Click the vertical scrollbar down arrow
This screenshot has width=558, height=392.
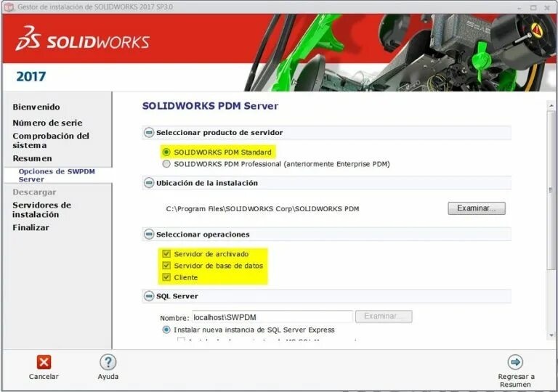point(551,335)
